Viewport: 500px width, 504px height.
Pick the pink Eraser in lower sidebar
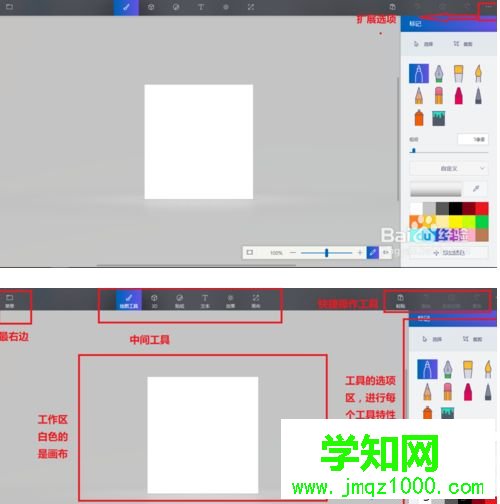(448, 391)
